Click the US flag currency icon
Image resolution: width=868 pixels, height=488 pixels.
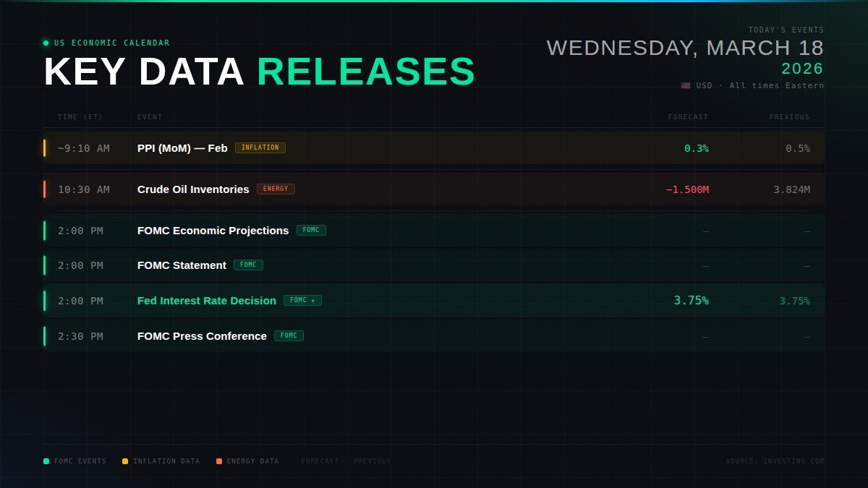(x=684, y=85)
